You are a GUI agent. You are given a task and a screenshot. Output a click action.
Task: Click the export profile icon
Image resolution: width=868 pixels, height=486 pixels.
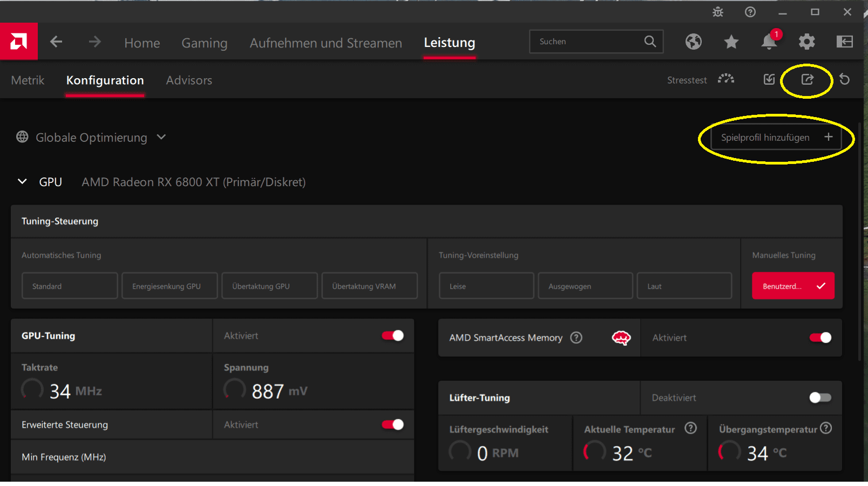[807, 80]
